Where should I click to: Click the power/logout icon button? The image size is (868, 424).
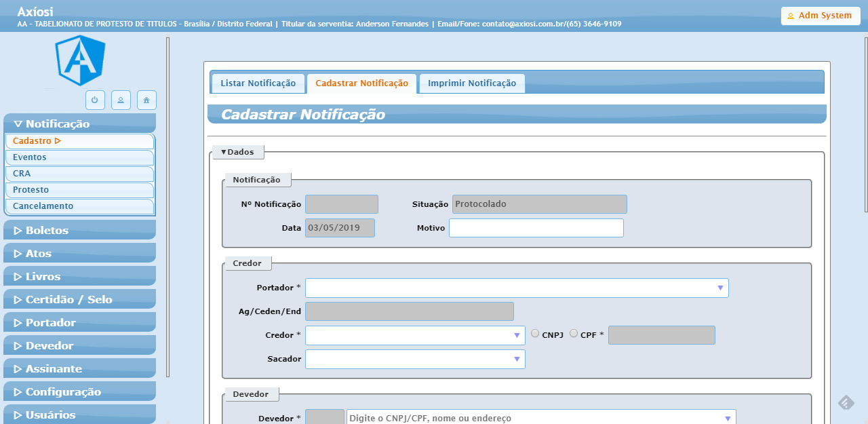[94, 100]
